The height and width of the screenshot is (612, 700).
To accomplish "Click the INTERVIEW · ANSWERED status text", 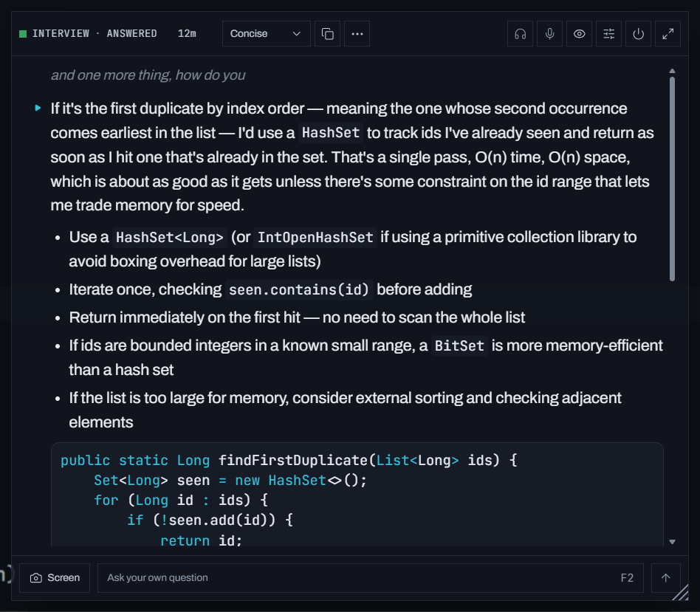I will [x=95, y=34].
